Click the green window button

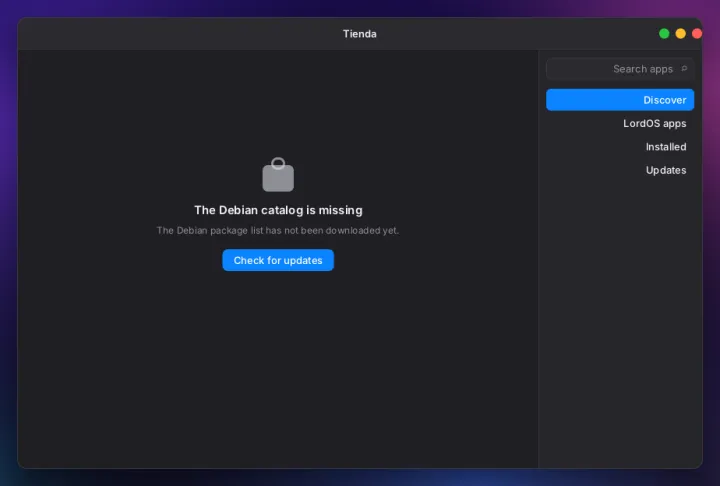pos(664,34)
